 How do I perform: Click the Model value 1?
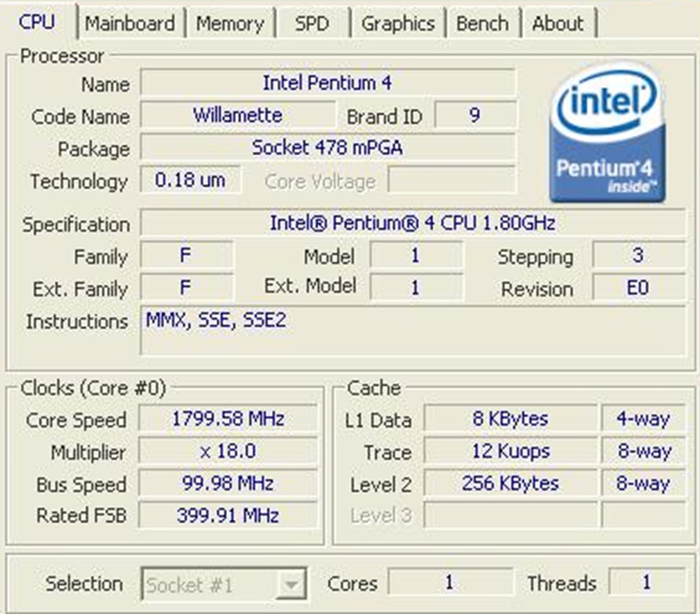[x=416, y=255]
